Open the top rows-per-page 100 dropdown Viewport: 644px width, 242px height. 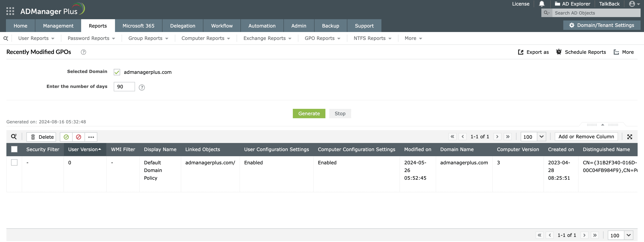tap(541, 137)
